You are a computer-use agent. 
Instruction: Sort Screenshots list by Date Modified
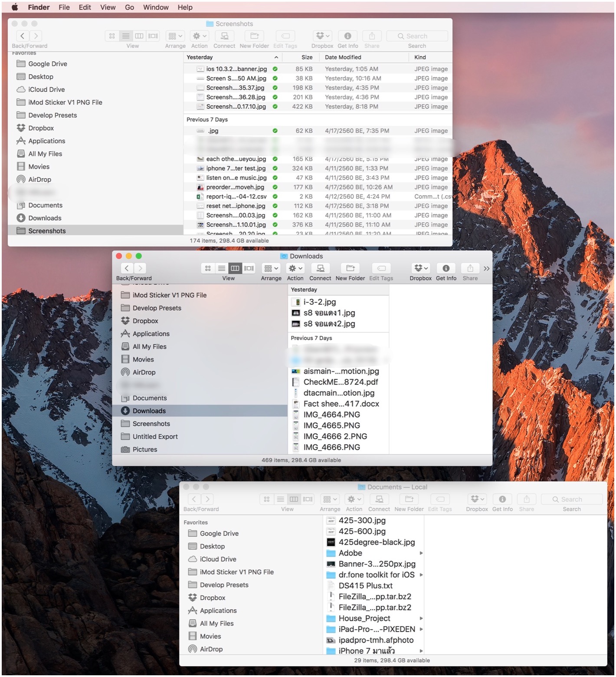point(343,57)
